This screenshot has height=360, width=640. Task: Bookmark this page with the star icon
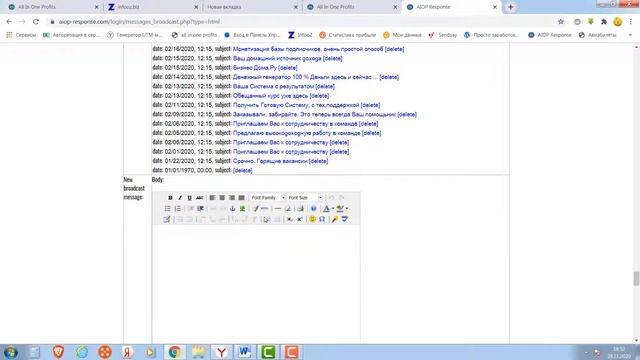561,22
